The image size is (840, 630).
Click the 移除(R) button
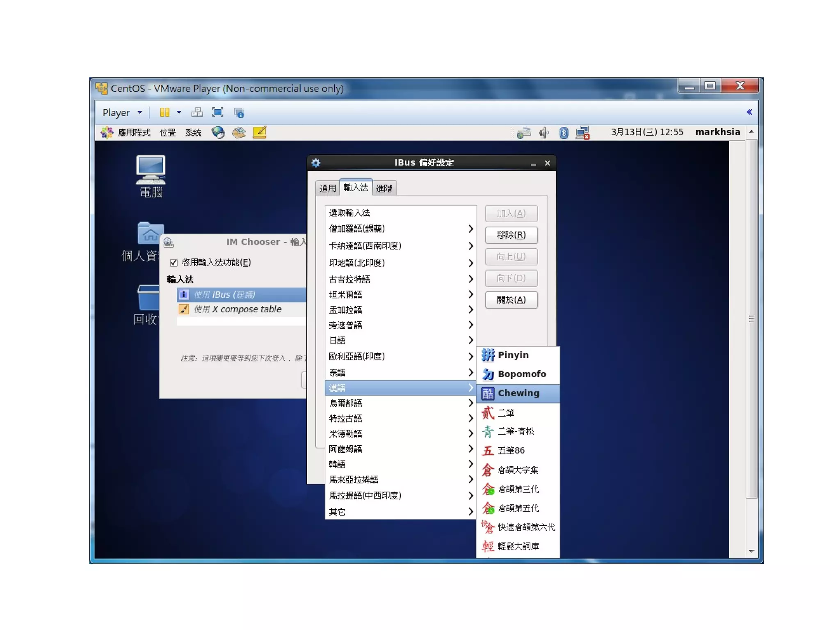(x=511, y=235)
